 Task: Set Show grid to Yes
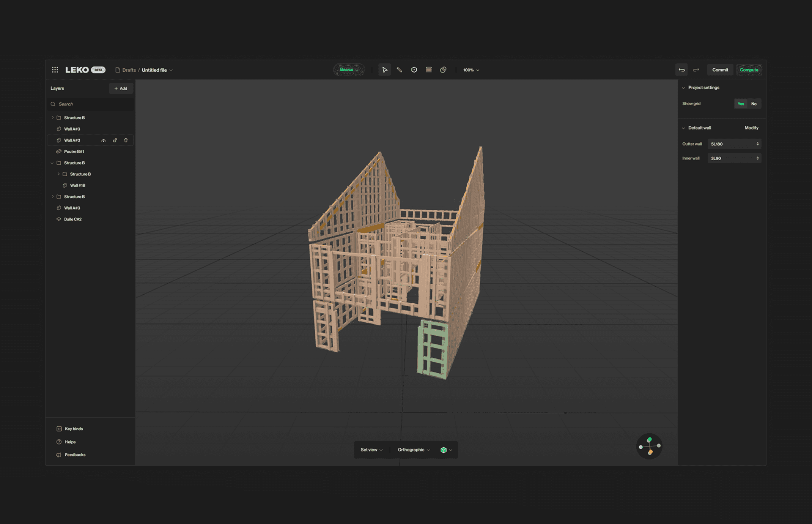pyautogui.click(x=741, y=104)
